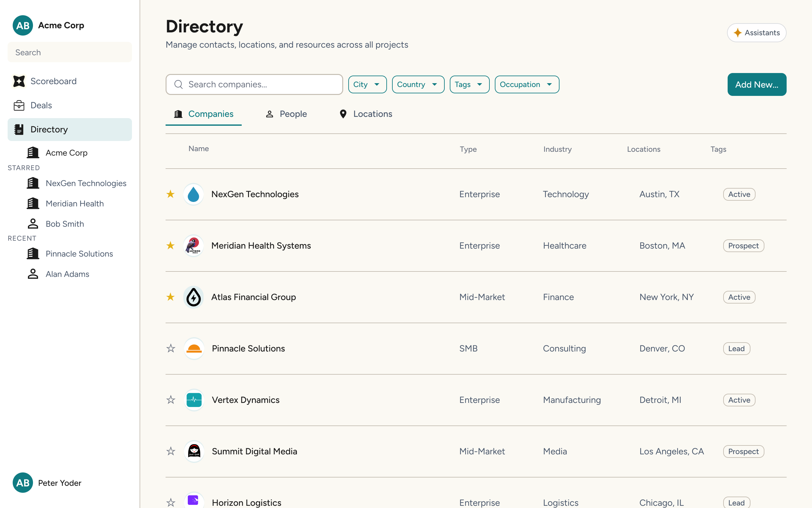
Task: Click the sidebar Search field
Action: click(70, 52)
